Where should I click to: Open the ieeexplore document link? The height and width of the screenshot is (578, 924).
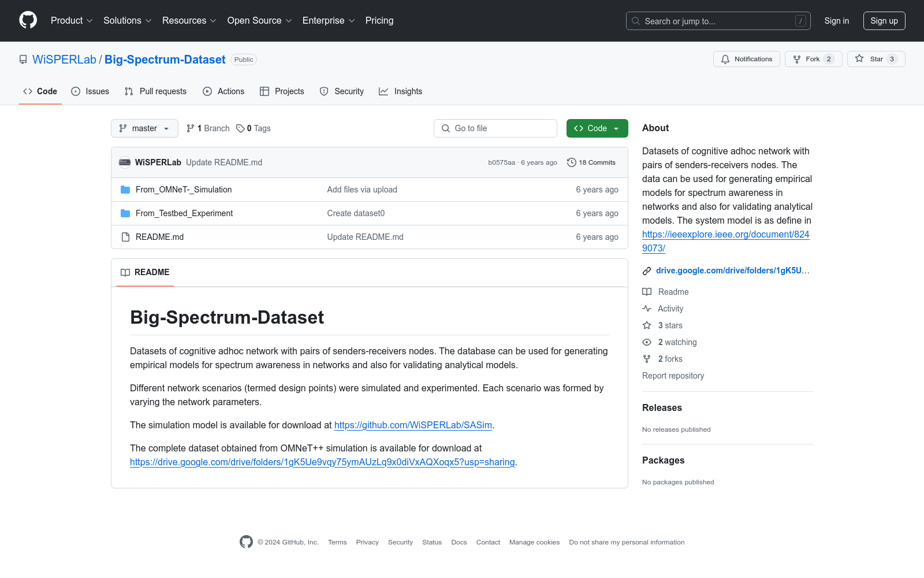(725, 241)
